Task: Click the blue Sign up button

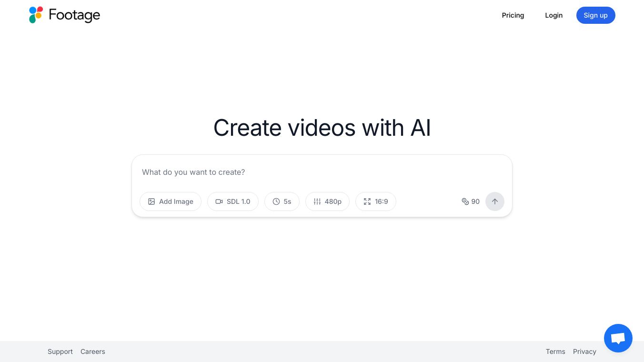Action: (x=596, y=15)
